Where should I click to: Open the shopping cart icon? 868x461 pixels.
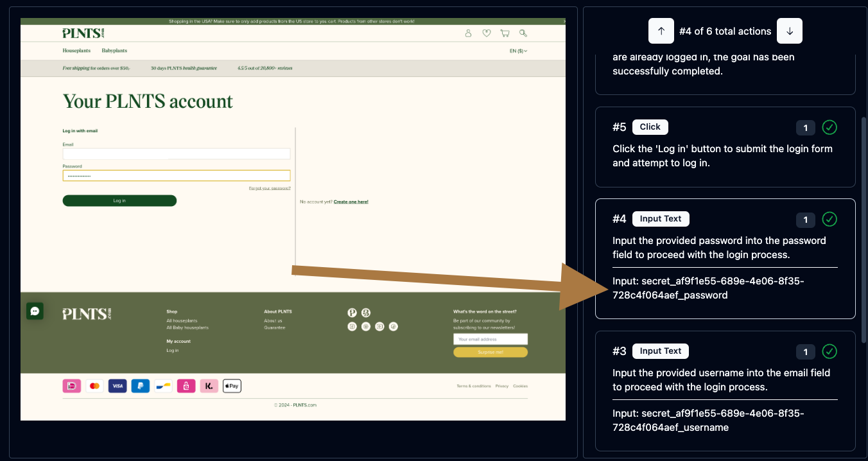click(x=505, y=33)
